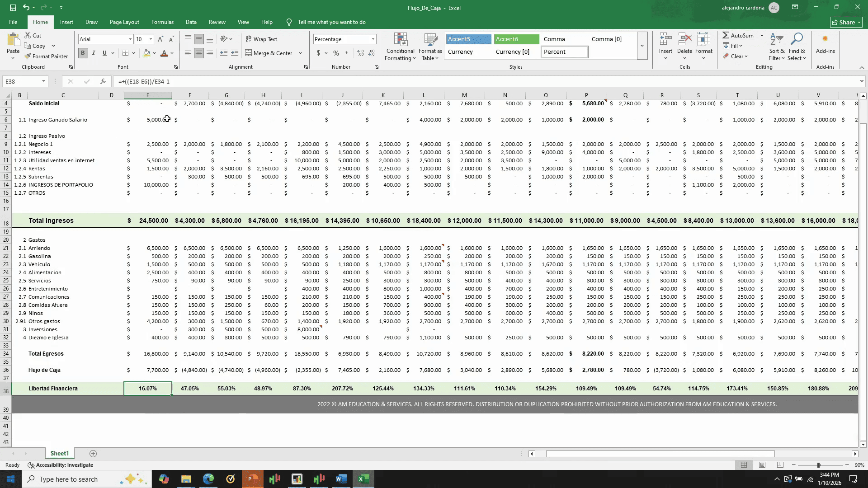The width and height of the screenshot is (868, 488).
Task: Click the Increase Font Size icon
Action: click(x=160, y=39)
